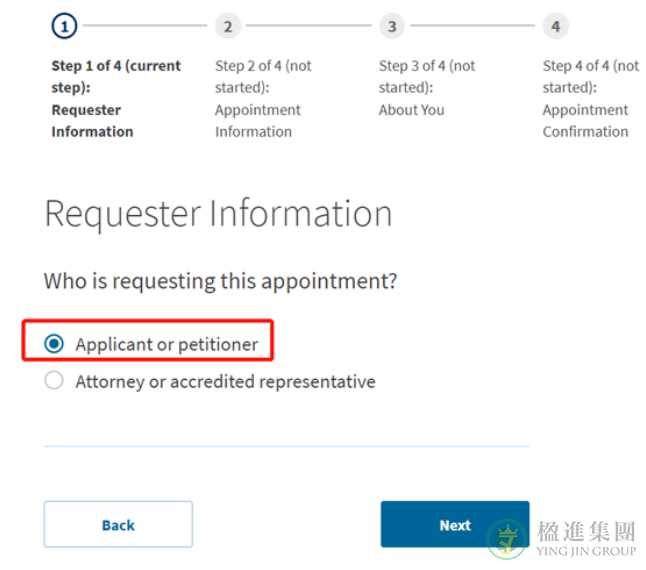Click the step 2 circle indicator

(228, 26)
